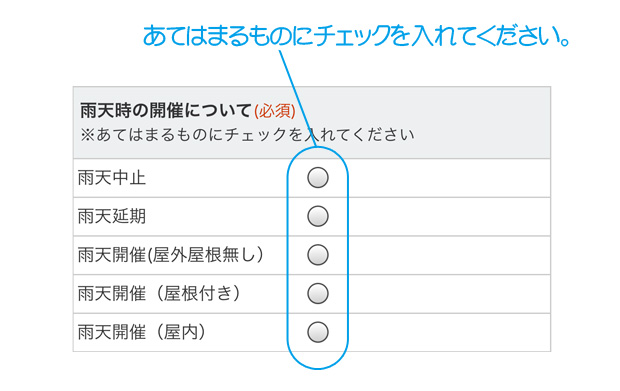Click the blue callout line below annotation
Screen dimensions: 620x391
pyautogui.click(x=297, y=98)
